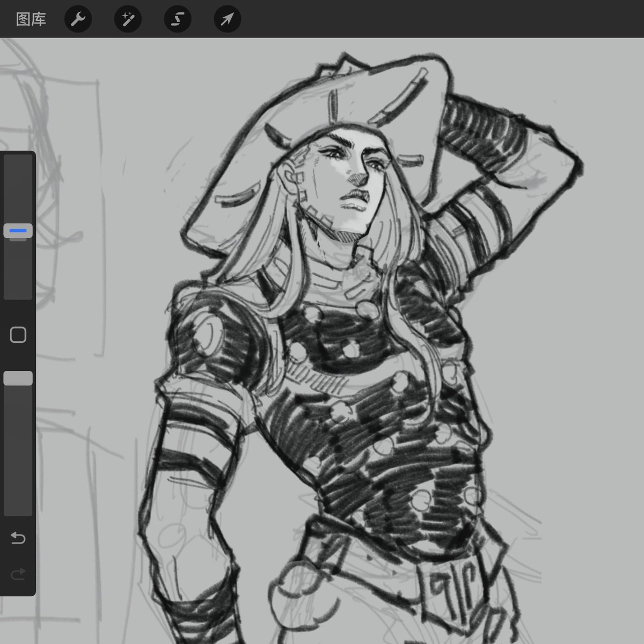Tap the square modify button in sidebar
This screenshot has height=644, width=644.
click(18, 335)
